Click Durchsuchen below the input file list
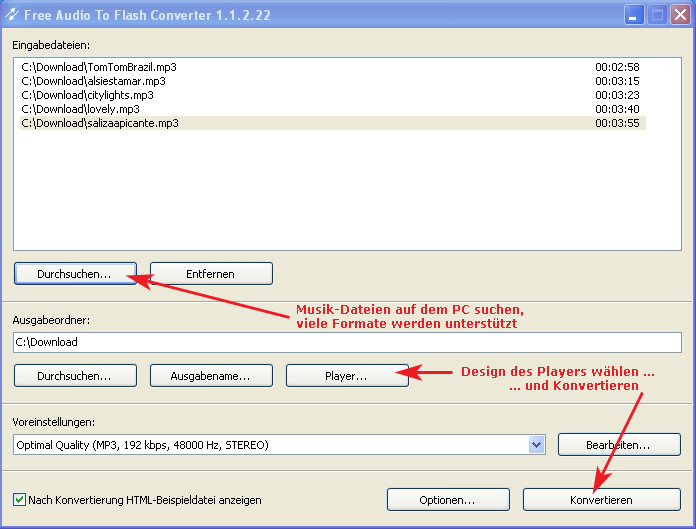The image size is (696, 529). [75, 273]
